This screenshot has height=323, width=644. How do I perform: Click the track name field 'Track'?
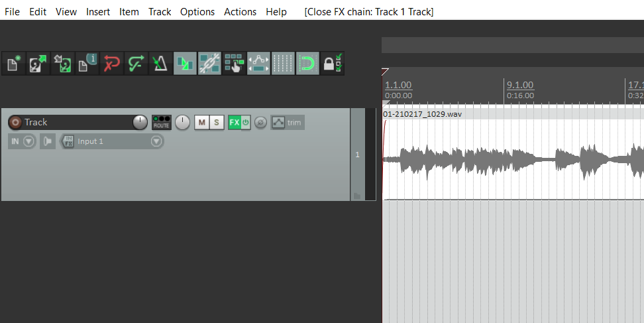78,123
